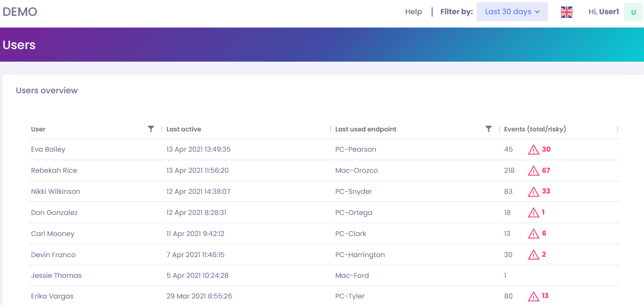The image size is (644, 305).
Task: Click timestamp 11 Apr 2021 9:42:12
Action: coord(195,234)
